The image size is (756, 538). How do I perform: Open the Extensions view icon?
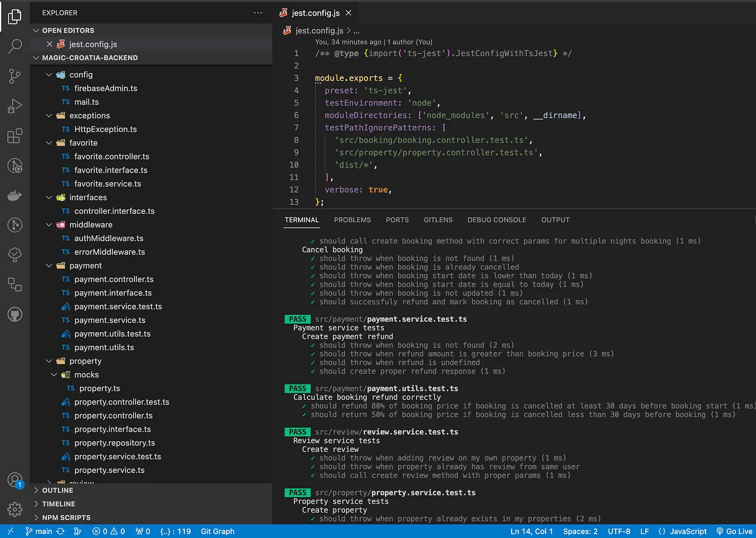tap(14, 136)
